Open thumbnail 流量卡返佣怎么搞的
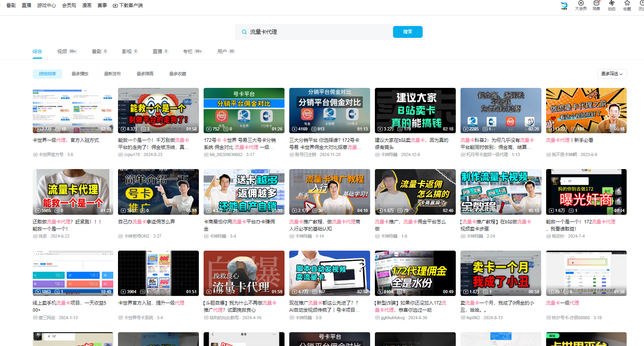644x346 pixels. click(x=415, y=192)
